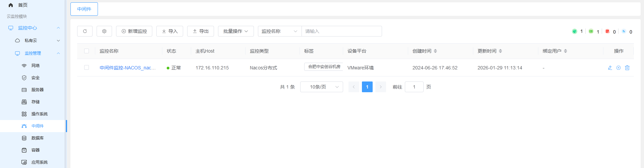The height and width of the screenshot is (168, 644).
Task: Click the blue status count icon
Action: pos(624,31)
